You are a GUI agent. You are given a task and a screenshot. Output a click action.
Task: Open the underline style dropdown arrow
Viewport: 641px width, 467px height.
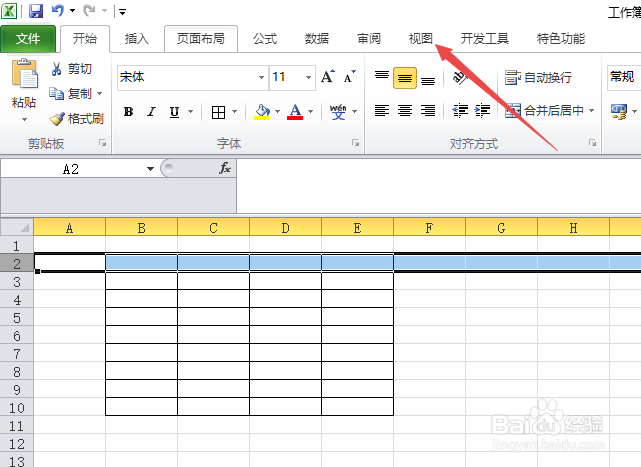tap(191, 111)
